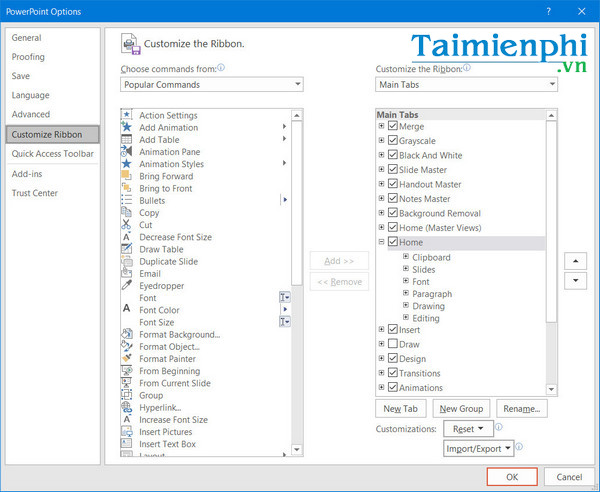Click the Add Animation star icon
The height and width of the screenshot is (492, 600).
[127, 127]
